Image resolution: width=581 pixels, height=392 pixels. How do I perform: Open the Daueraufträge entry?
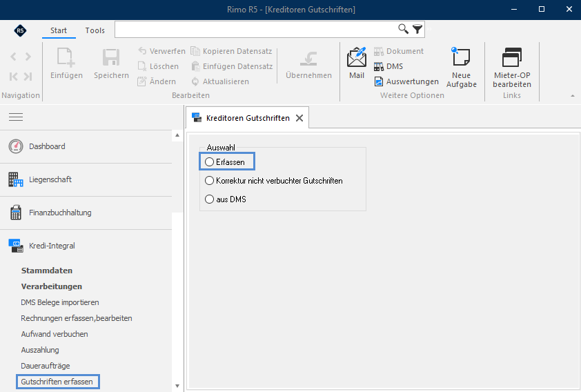point(46,366)
